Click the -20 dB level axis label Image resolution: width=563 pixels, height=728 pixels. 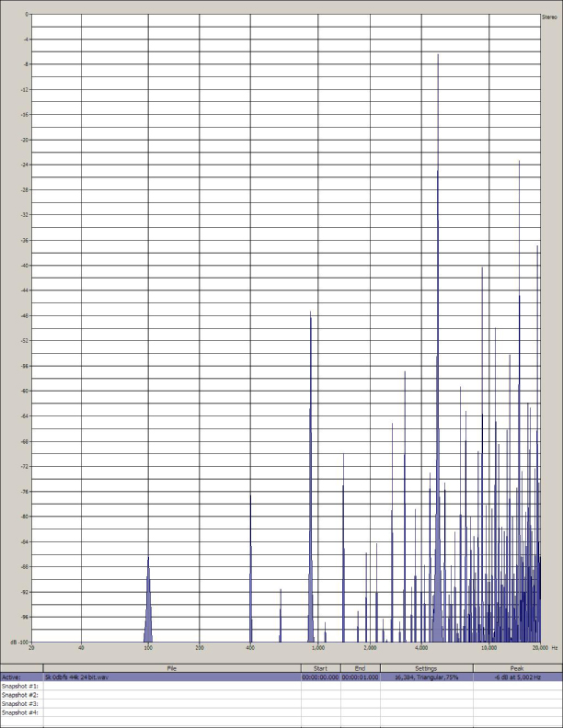point(25,140)
